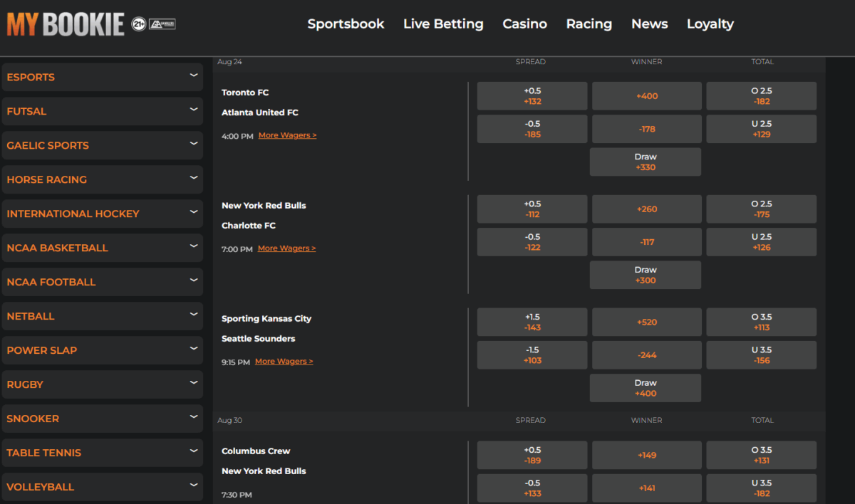This screenshot has width=855, height=504.
Task: Bet Seattle Sounders spread -1.5 +103
Action: pyautogui.click(x=532, y=355)
